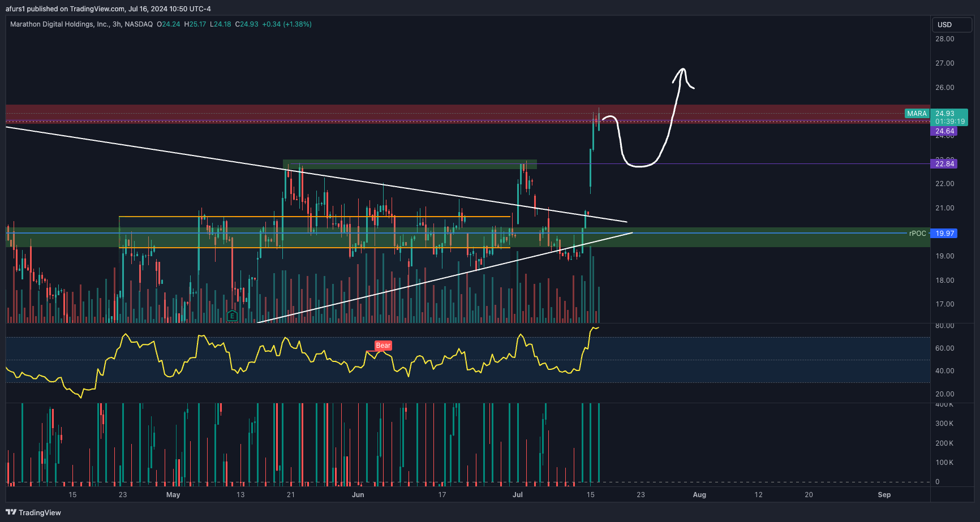The width and height of the screenshot is (980, 522).
Task: Click the rPOC label on the price axis
Action: (x=917, y=234)
